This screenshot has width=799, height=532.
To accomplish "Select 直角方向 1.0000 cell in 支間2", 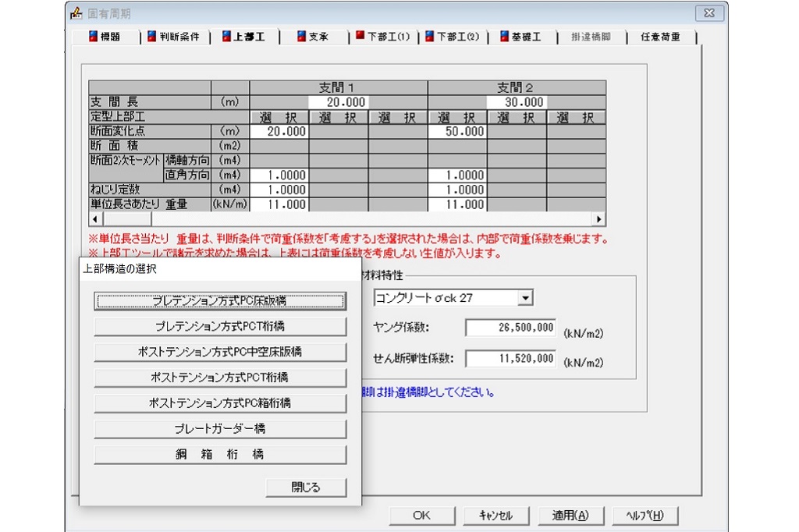I will (x=457, y=176).
